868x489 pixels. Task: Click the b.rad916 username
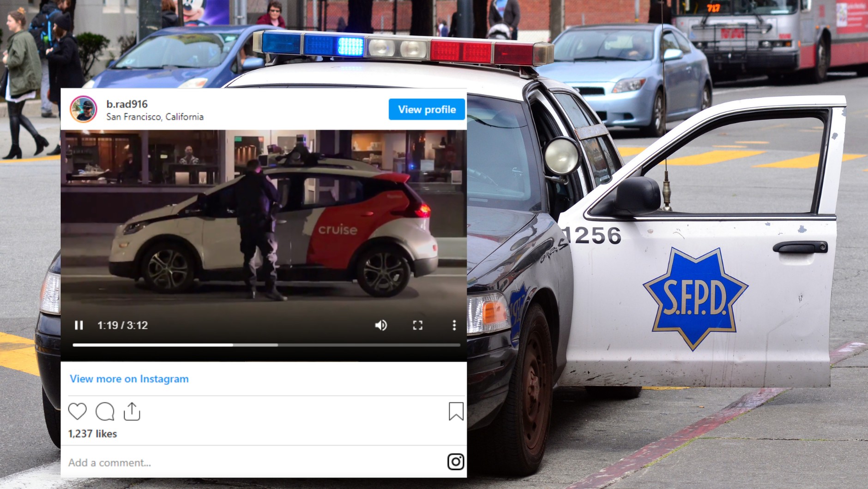pos(127,104)
